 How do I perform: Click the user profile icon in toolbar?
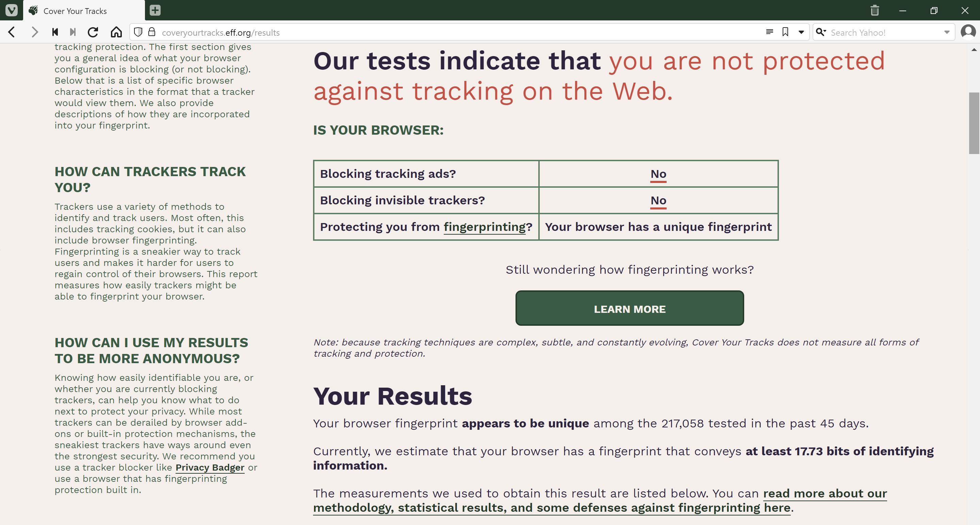tap(968, 32)
